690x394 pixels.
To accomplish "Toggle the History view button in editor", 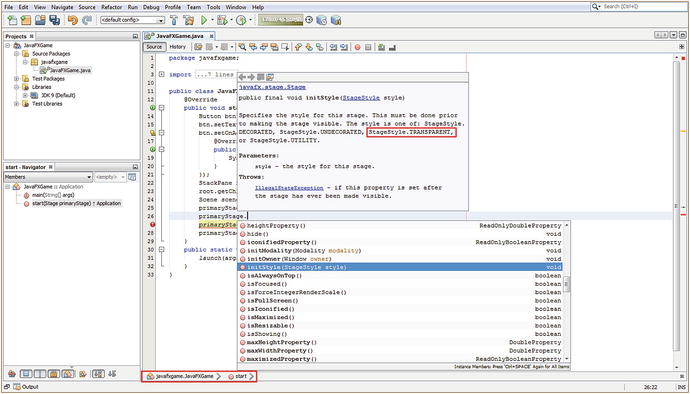I will pyautogui.click(x=177, y=47).
